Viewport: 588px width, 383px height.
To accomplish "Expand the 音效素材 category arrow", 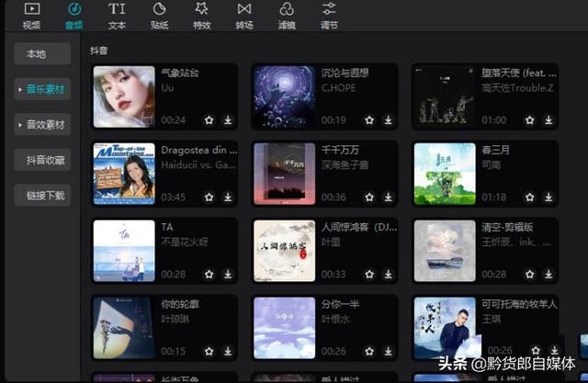I will [20, 124].
